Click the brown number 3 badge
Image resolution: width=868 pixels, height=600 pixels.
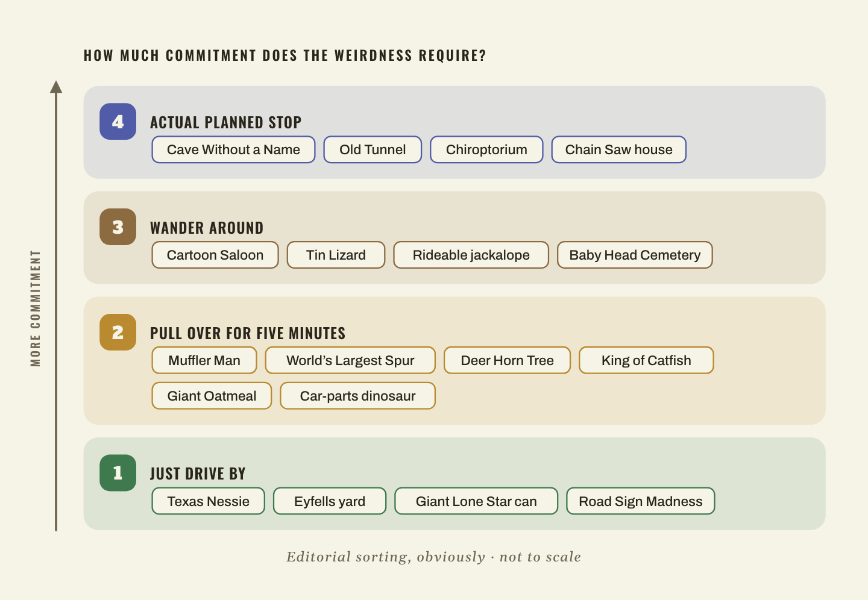(x=118, y=227)
